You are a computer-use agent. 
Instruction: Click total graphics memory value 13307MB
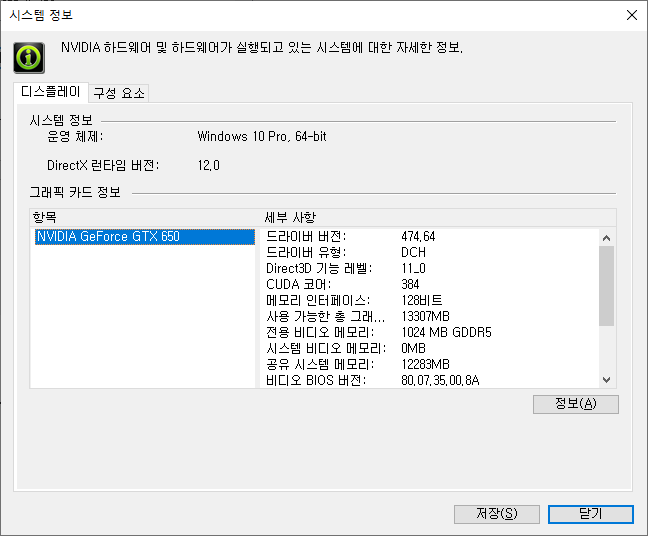pyautogui.click(x=425, y=317)
